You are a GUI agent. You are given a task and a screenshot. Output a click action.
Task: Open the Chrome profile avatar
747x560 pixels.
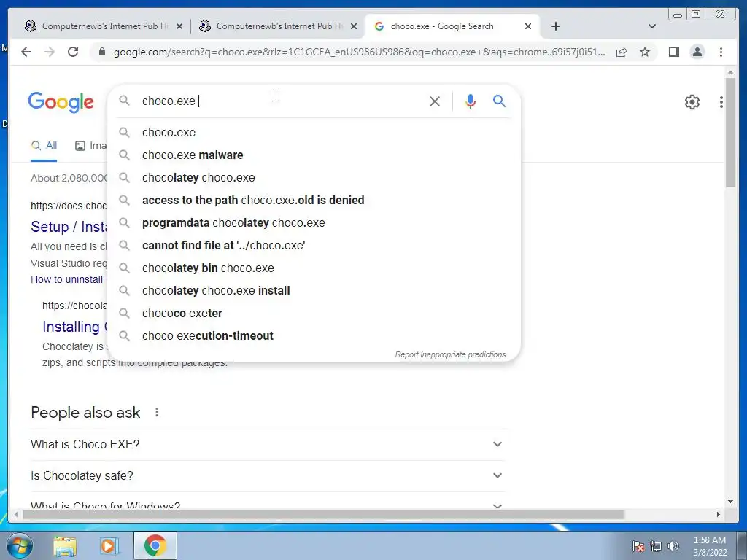click(697, 52)
